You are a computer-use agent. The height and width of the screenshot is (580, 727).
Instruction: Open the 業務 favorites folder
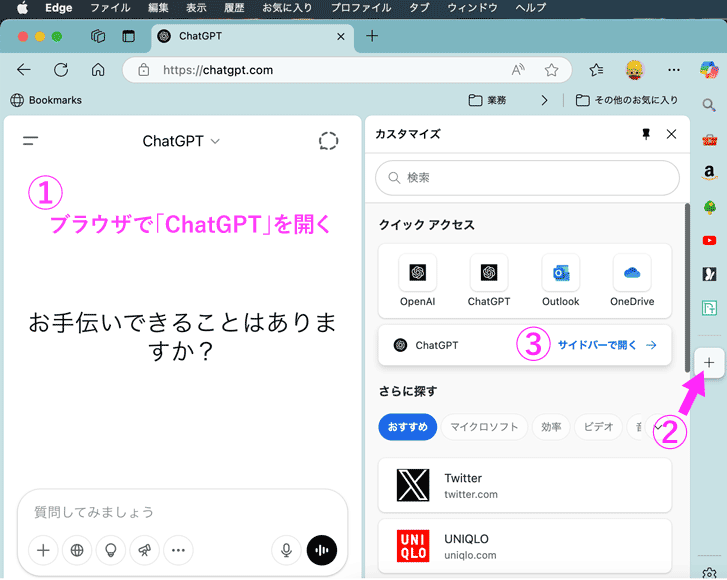[x=487, y=100]
